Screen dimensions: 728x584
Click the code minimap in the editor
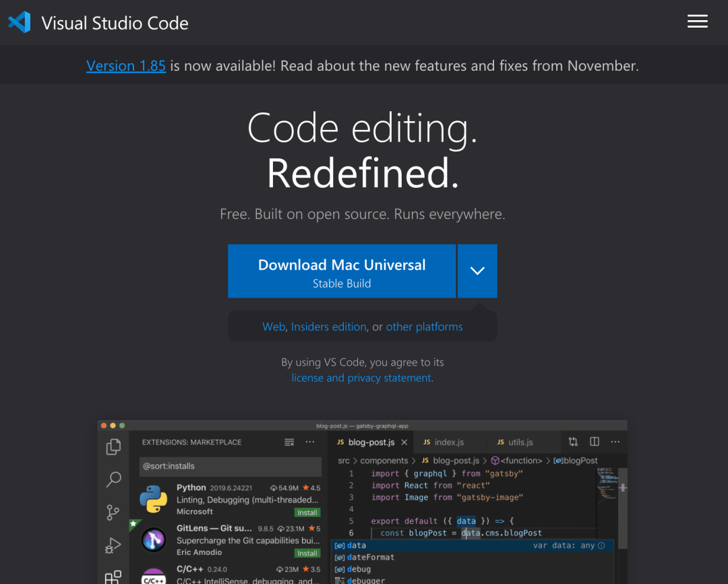(x=607, y=485)
